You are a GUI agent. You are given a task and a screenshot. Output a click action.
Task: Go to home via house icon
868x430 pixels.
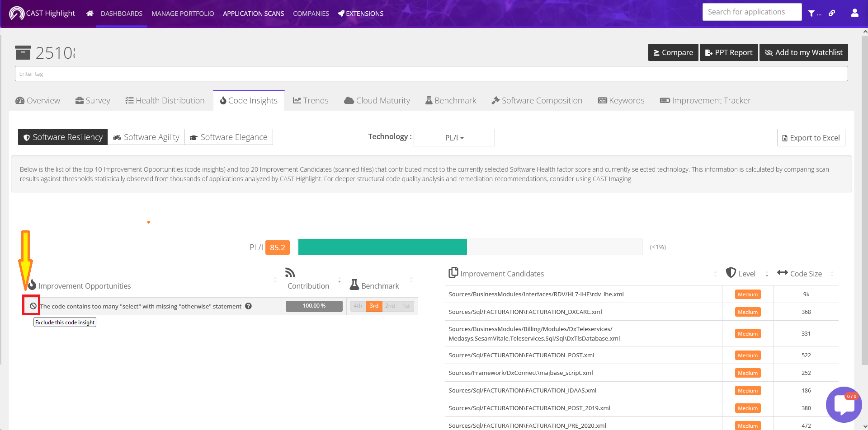tap(90, 14)
